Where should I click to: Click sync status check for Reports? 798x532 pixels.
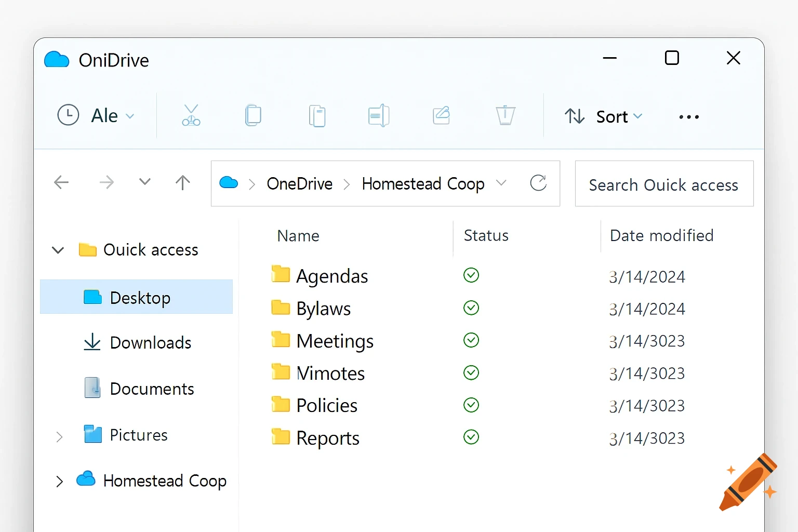pos(471,437)
